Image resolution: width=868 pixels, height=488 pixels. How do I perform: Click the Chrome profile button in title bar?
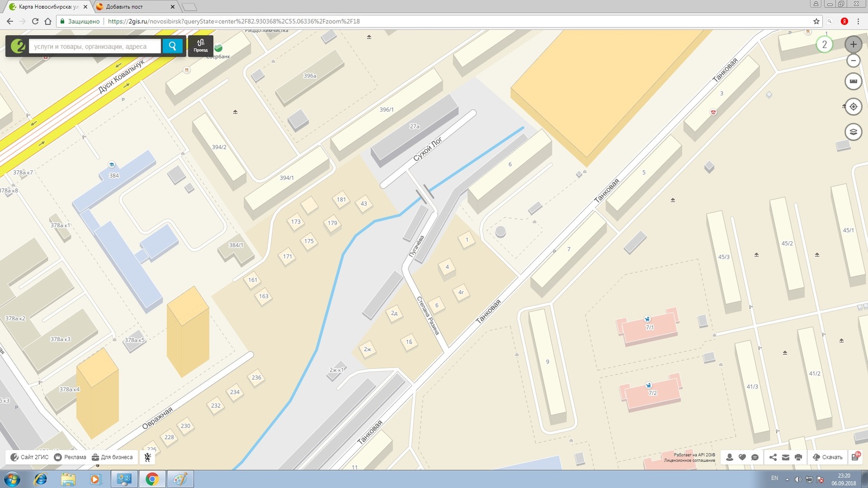[815, 4]
